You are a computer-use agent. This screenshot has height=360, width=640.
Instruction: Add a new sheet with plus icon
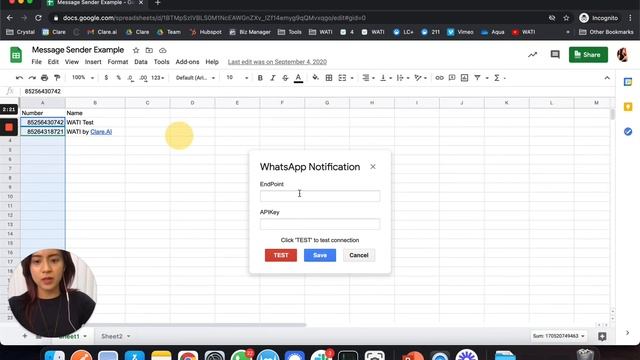click(x=24, y=336)
